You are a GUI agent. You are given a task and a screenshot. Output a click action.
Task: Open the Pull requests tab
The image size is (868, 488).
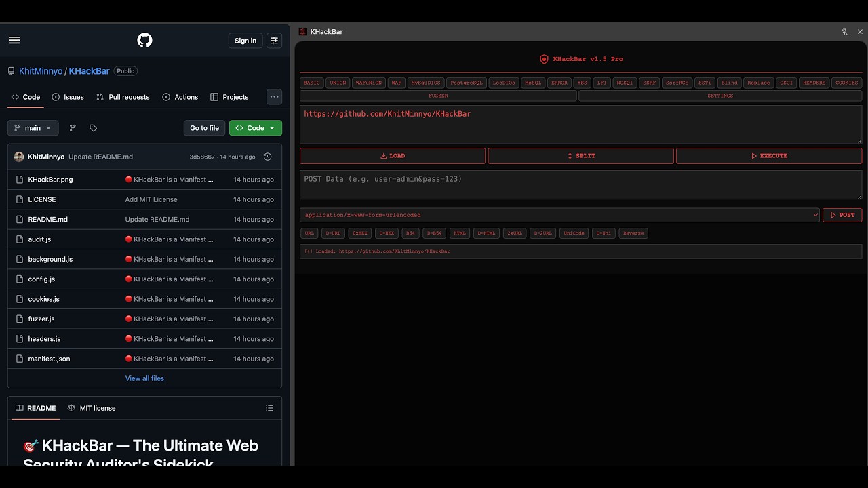pos(123,97)
